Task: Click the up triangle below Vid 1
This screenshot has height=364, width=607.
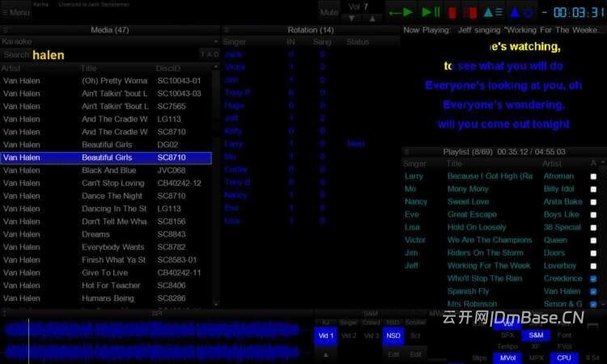Action: 325,354
